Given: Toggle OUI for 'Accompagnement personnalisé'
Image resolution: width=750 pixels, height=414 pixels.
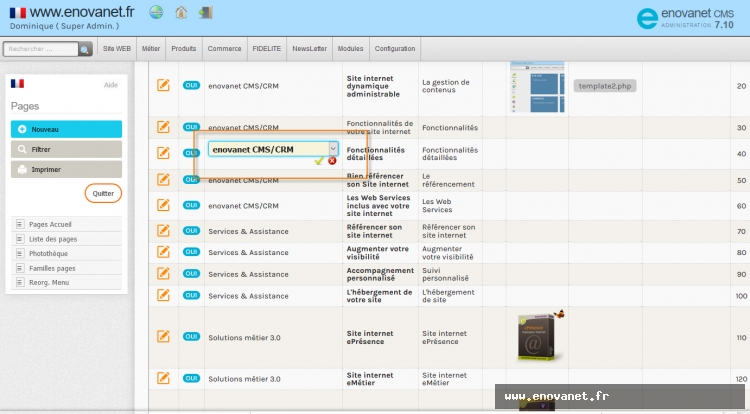Looking at the screenshot, I should click(191, 273).
